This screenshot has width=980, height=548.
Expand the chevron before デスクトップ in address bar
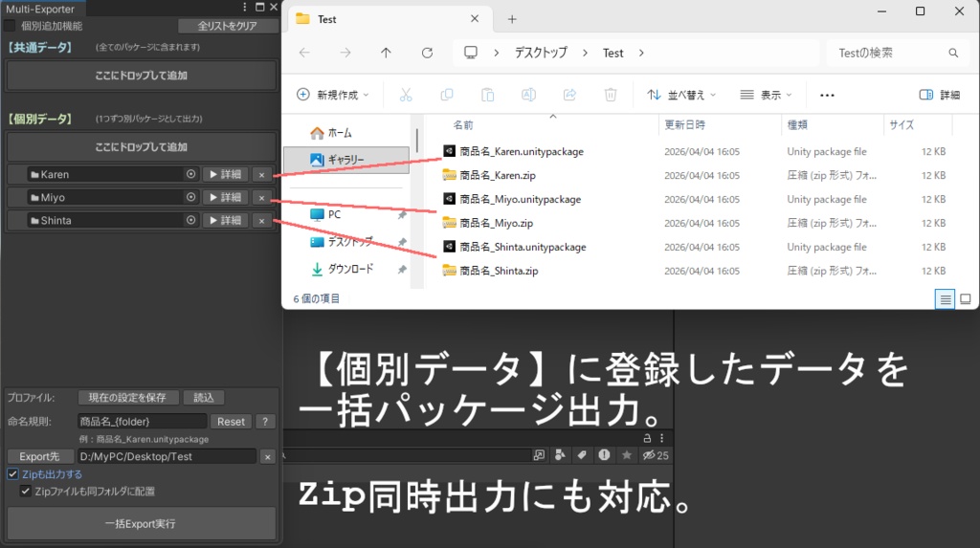coord(497,54)
